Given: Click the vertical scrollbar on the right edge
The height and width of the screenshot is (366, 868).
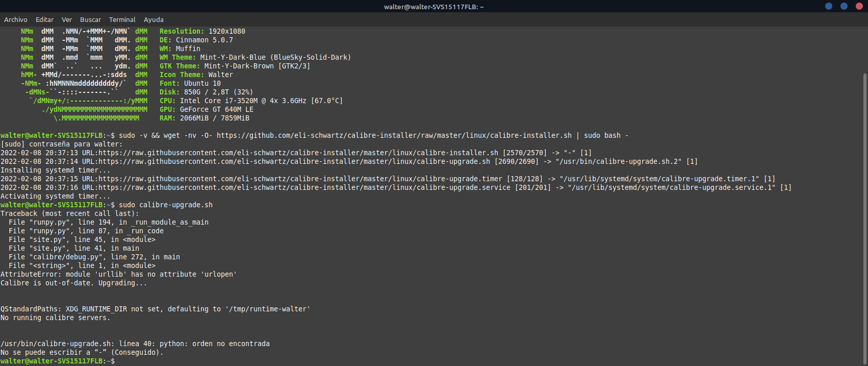Looking at the screenshot, I should pos(864,204).
